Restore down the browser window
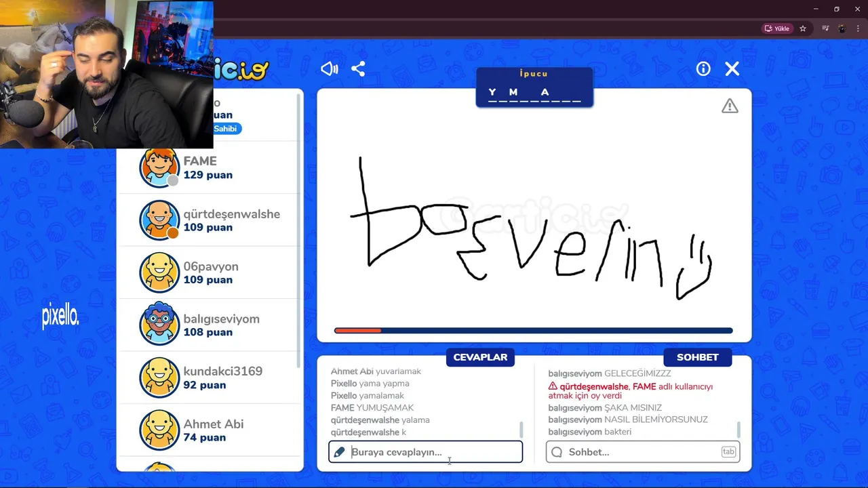The image size is (868, 488). pos(837,9)
